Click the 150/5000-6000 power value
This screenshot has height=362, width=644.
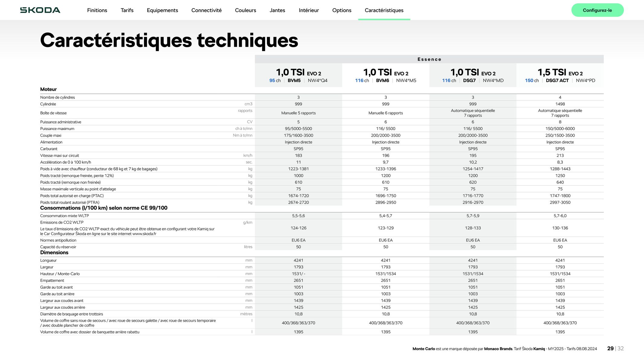click(560, 129)
